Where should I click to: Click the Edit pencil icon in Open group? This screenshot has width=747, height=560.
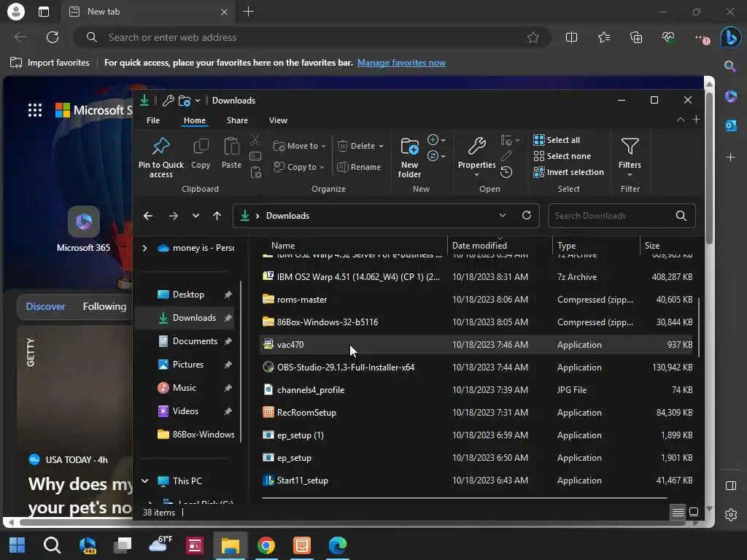pyautogui.click(x=506, y=156)
